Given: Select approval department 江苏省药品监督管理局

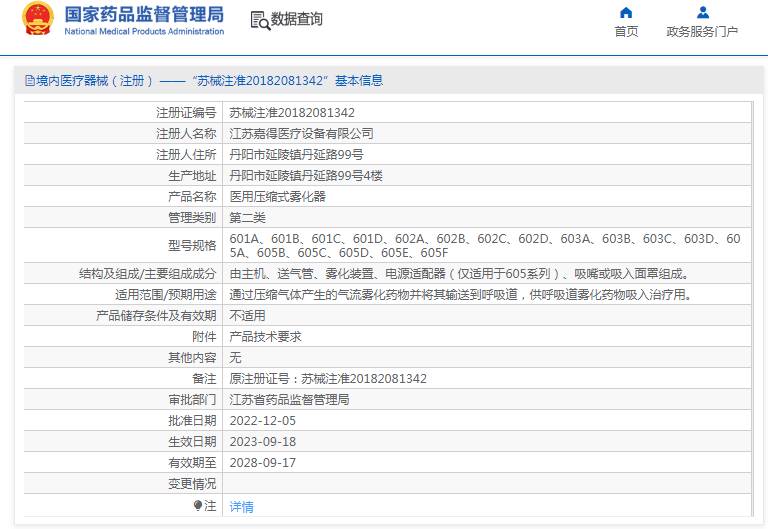Looking at the screenshot, I should (x=289, y=400).
